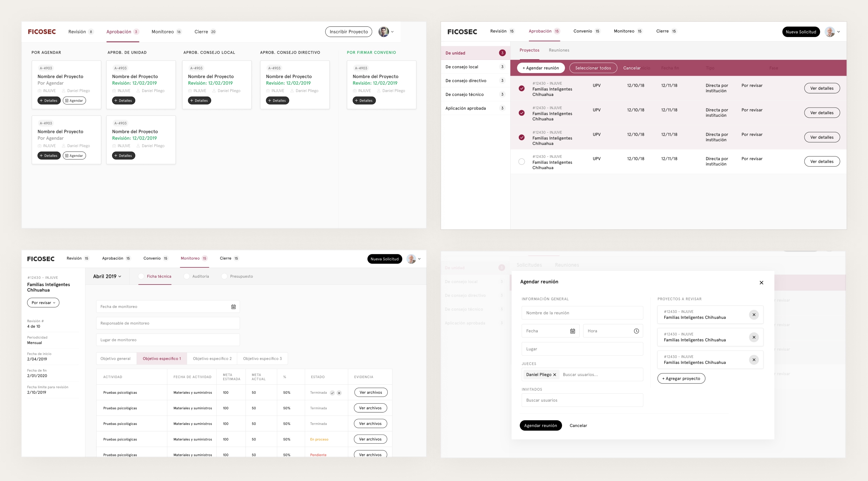Screen dimensions: 868x481
Task: Remove Daniel Pliego from the jueces field
Action: click(555, 374)
